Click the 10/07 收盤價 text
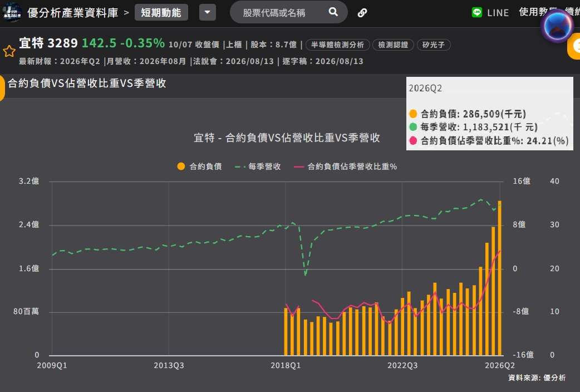The height and width of the screenshot is (392, 580). tap(194, 45)
